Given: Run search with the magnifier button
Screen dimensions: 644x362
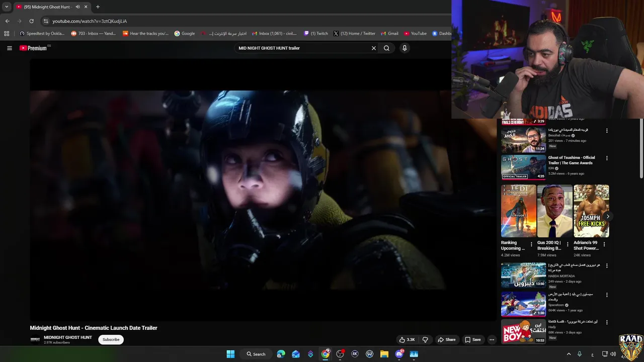Looking at the screenshot, I should tap(386, 48).
